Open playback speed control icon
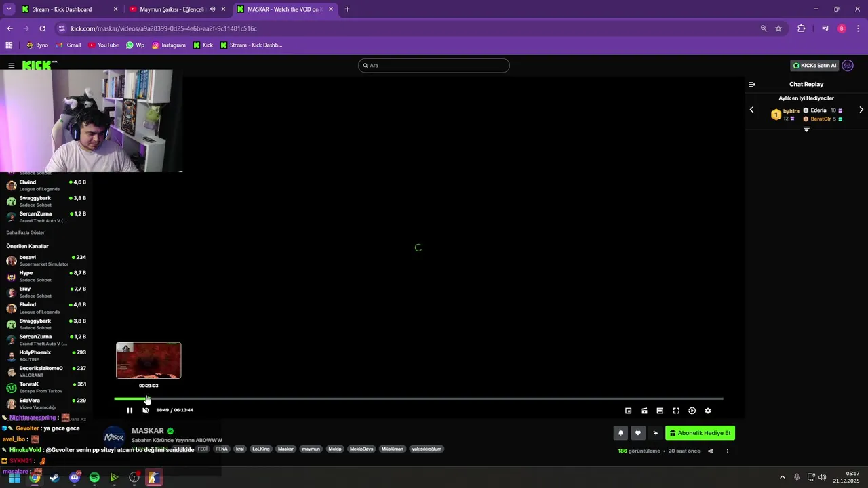Screen dimensions: 868x488 point(692,411)
